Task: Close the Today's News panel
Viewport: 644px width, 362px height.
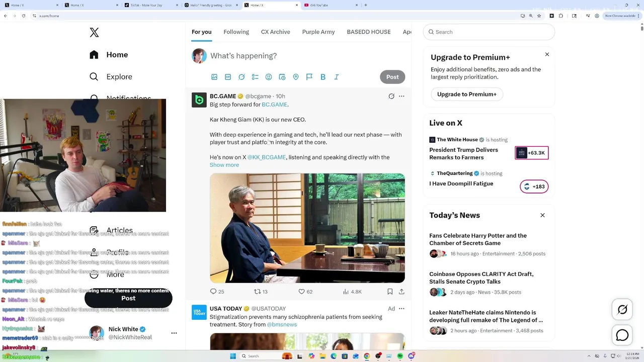Action: (542, 215)
